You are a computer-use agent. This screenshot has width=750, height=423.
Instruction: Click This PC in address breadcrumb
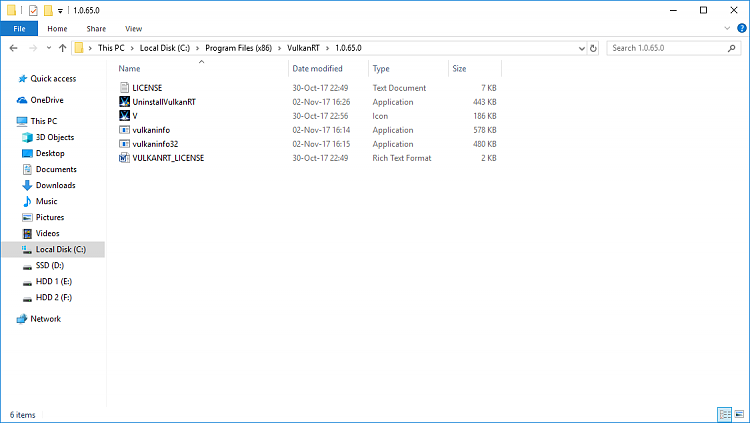tap(111, 48)
